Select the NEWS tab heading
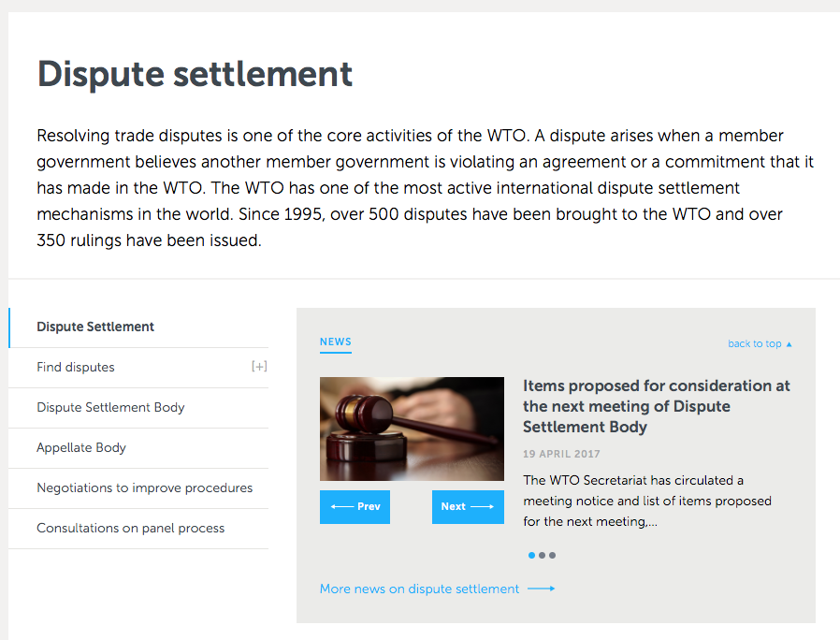Screen dimensions: 840x640 tap(336, 342)
